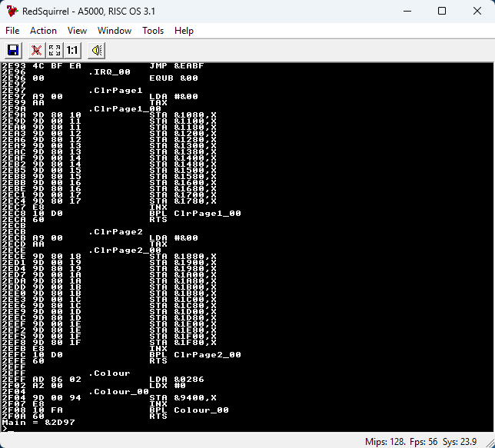Screen dimensions: 495x448
Task: Click the floppy disk save icon
Action: click(x=13, y=50)
